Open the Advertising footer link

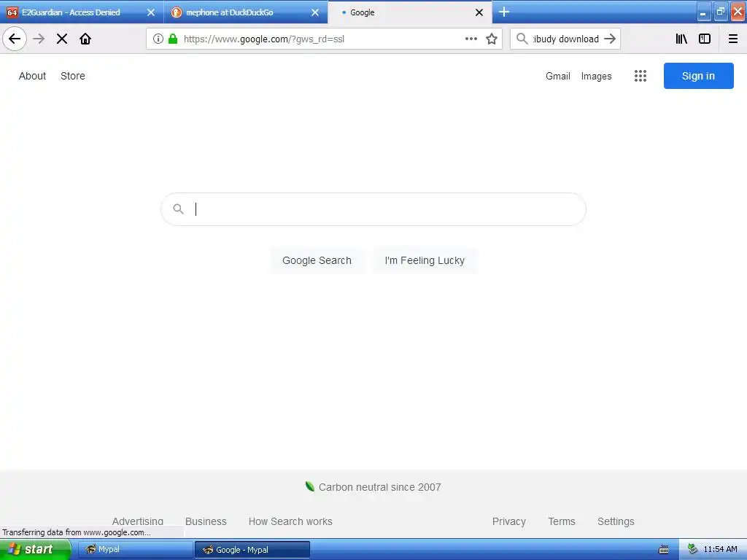[138, 521]
